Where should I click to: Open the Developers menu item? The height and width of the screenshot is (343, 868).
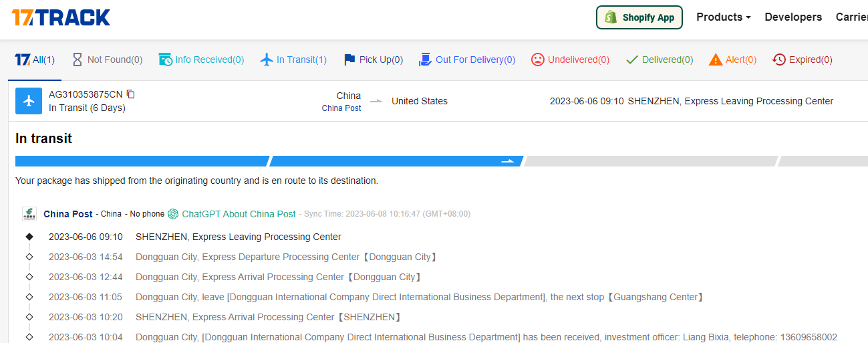tap(793, 17)
